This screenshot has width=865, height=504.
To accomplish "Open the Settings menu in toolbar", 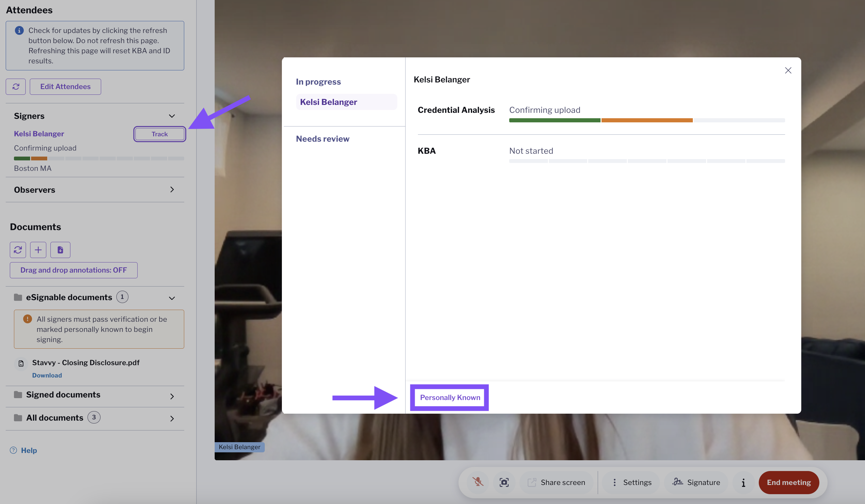I will click(x=631, y=482).
